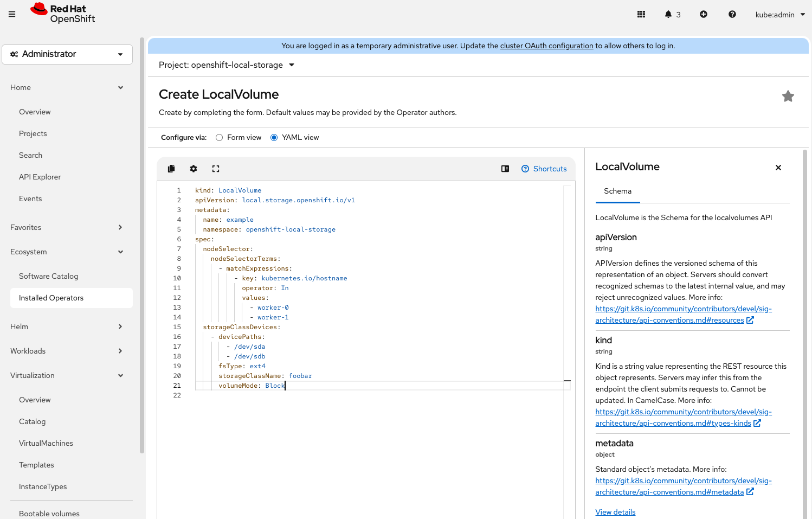The image size is (812, 519).
Task: Star this Create LocalVolume page
Action: [x=788, y=96]
